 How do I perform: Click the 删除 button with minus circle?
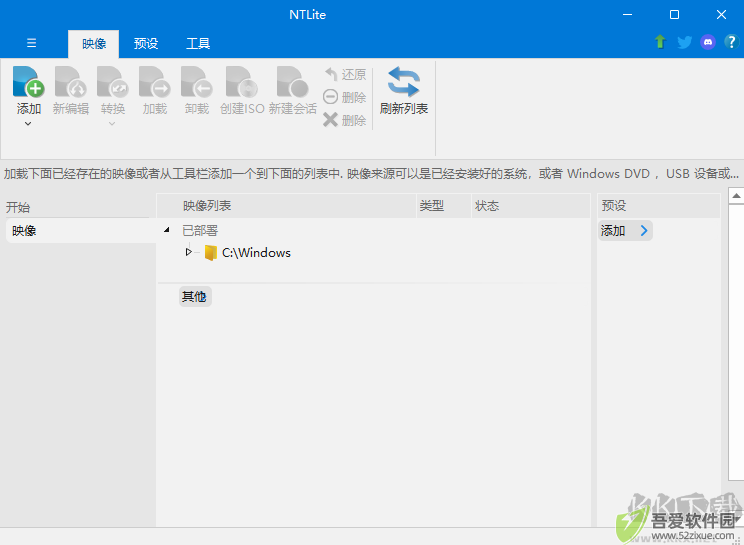[344, 97]
